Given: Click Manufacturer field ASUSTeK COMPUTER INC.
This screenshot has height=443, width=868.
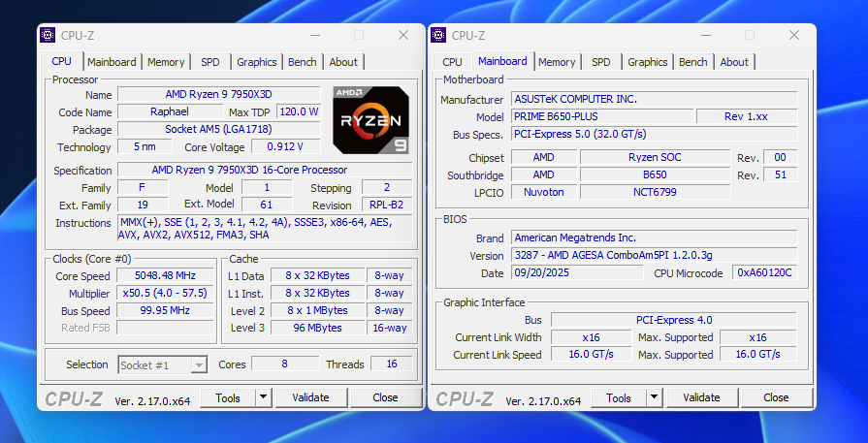Looking at the screenshot, I should (x=654, y=99).
